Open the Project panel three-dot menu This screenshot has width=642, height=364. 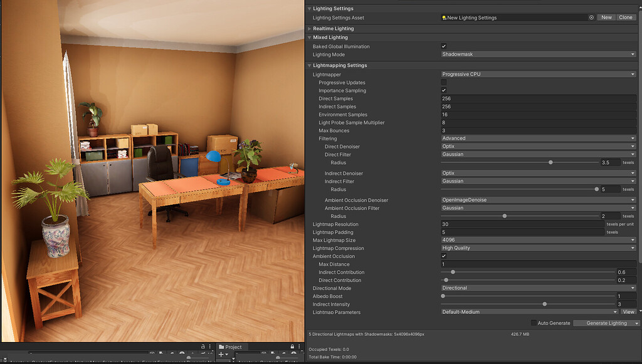point(299,346)
